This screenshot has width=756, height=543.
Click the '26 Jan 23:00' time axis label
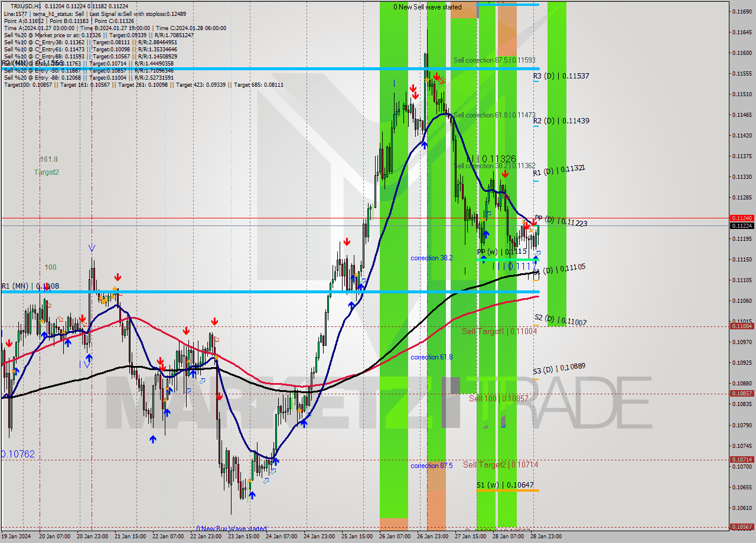432,537
